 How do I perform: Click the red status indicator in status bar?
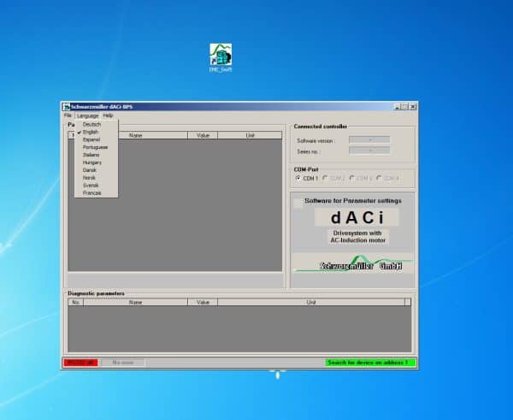(81, 363)
